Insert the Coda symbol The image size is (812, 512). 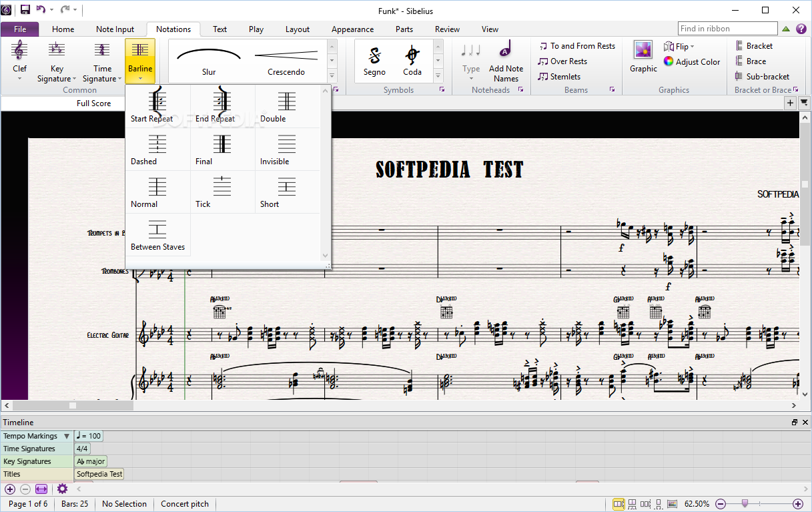[x=412, y=61]
